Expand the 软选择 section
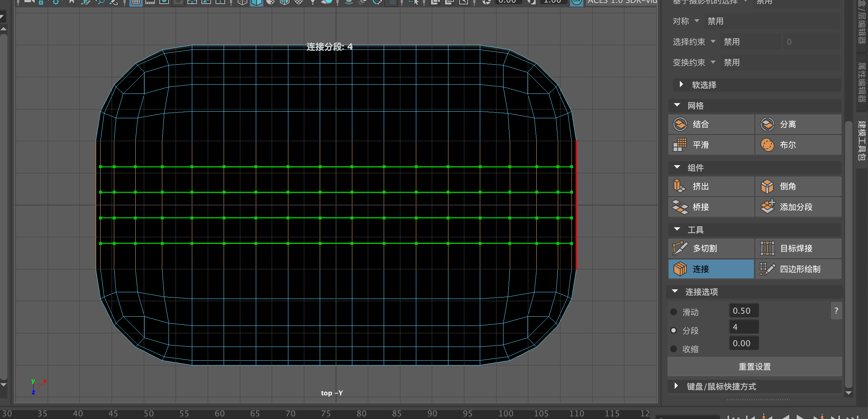Image resolution: width=868 pixels, height=419 pixels. (681, 85)
